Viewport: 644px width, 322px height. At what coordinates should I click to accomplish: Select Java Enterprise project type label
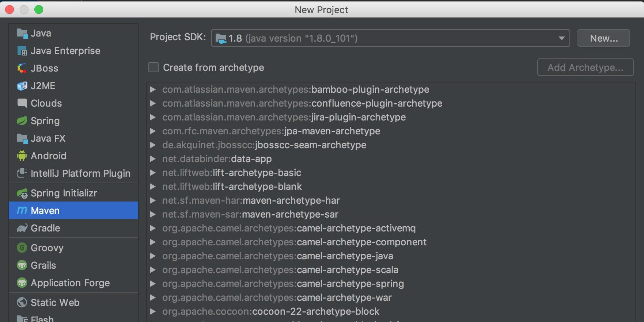point(65,51)
